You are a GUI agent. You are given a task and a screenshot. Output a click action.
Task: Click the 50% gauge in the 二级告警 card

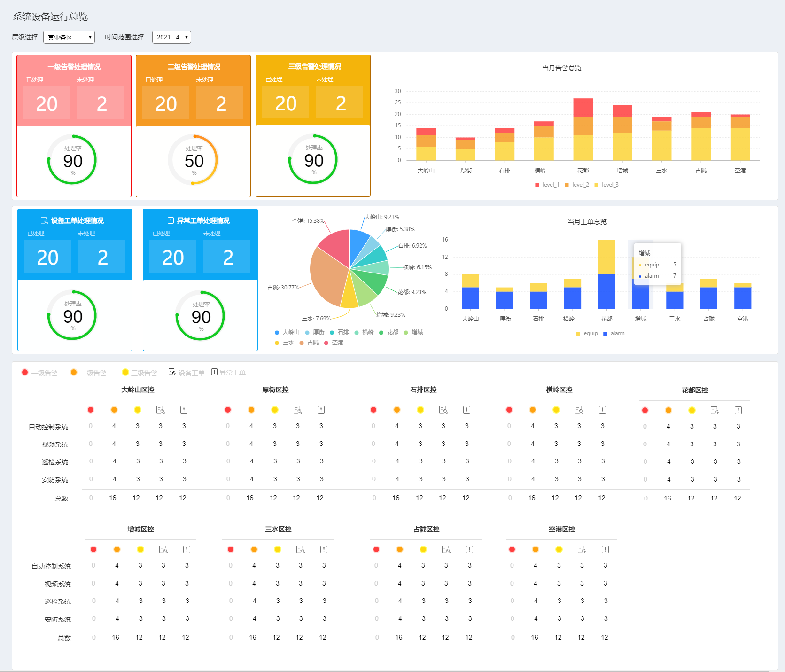(194, 160)
